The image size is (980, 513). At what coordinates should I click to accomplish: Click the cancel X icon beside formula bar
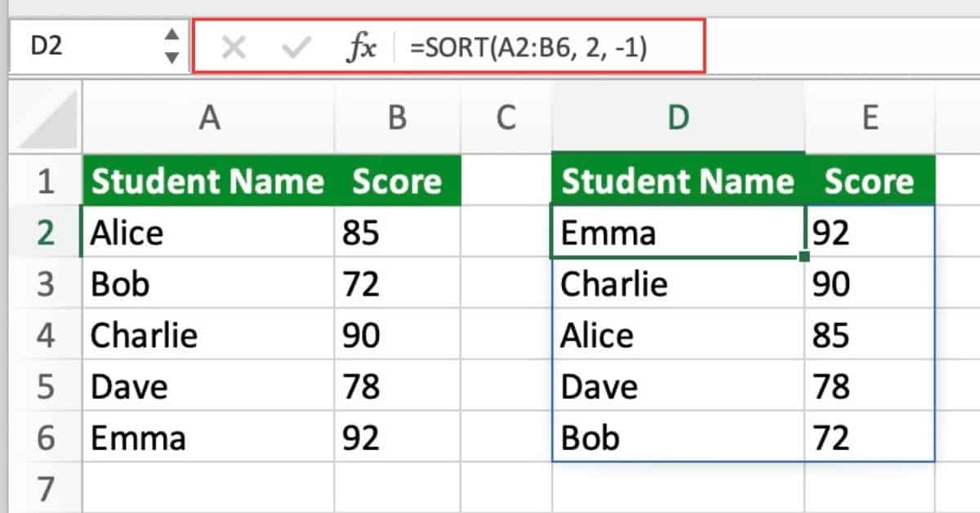[234, 46]
